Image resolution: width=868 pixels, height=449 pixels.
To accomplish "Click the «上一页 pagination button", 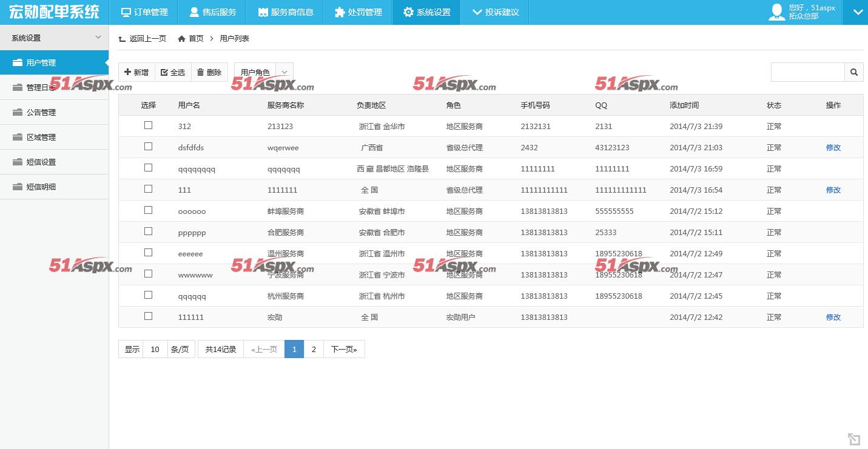I will [264, 349].
